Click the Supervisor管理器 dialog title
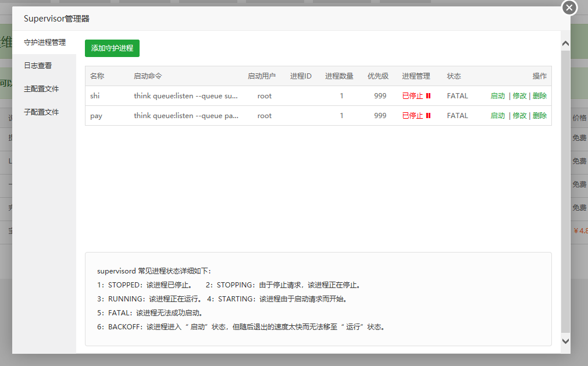588x366 pixels. coord(56,19)
